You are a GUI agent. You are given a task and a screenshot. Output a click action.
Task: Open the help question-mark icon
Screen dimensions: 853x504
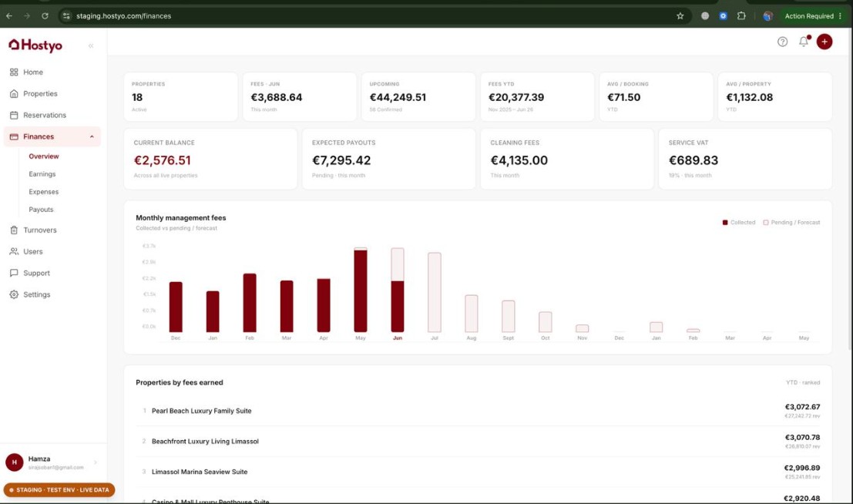[782, 42]
